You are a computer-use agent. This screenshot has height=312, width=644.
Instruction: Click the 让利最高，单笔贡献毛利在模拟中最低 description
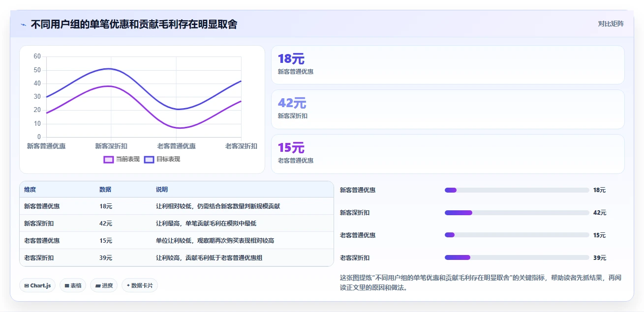206,224
